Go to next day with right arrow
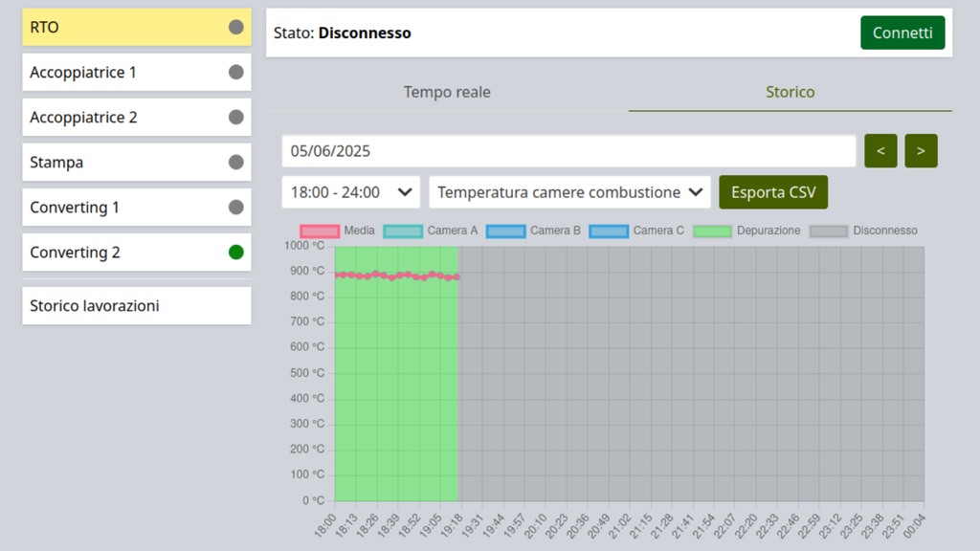Viewport: 980px width, 551px height. (921, 151)
